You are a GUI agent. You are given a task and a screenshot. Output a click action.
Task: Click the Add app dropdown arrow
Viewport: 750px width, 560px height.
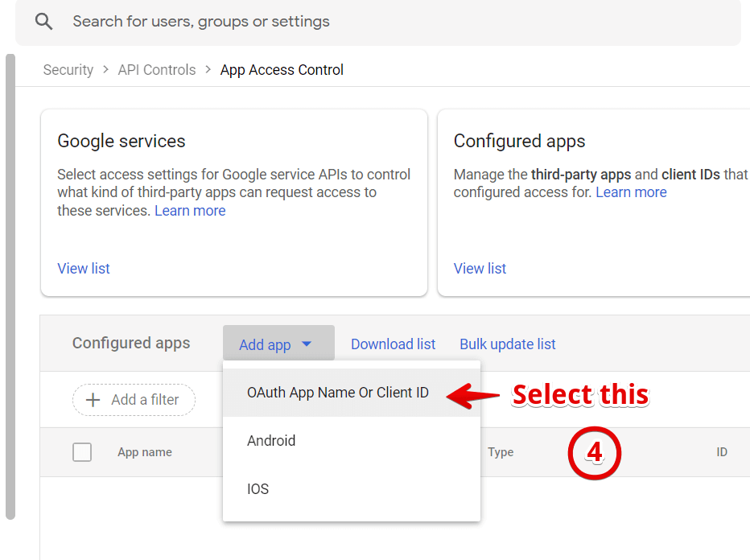click(307, 344)
